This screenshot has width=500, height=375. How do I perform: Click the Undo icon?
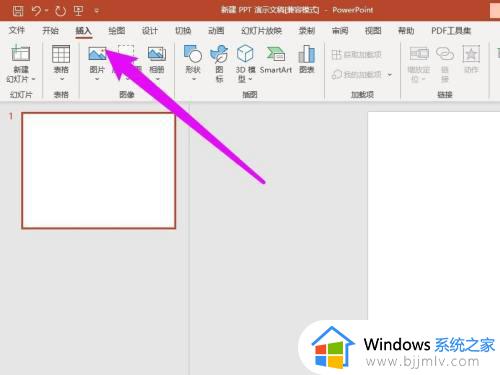[37, 11]
